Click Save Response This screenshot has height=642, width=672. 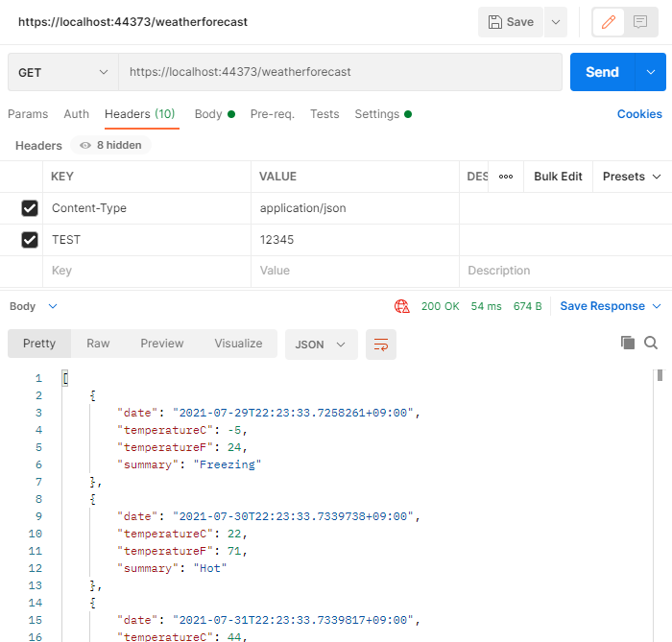(x=611, y=306)
